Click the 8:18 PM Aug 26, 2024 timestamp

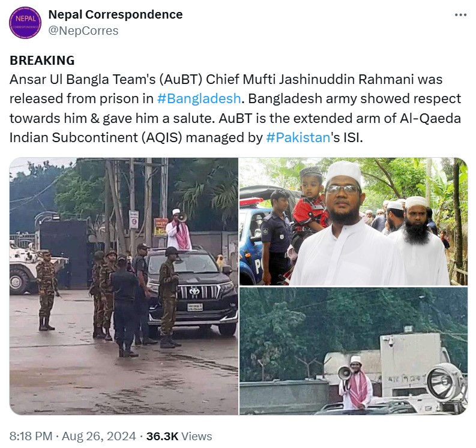(73, 436)
